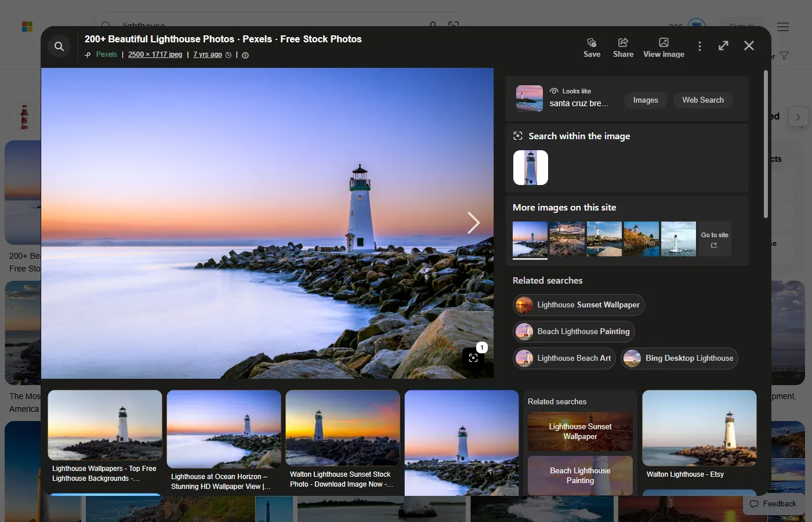Click the Images button beside Looks like

click(x=646, y=100)
